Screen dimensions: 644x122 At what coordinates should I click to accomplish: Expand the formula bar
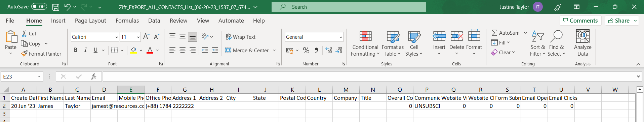coord(638,77)
